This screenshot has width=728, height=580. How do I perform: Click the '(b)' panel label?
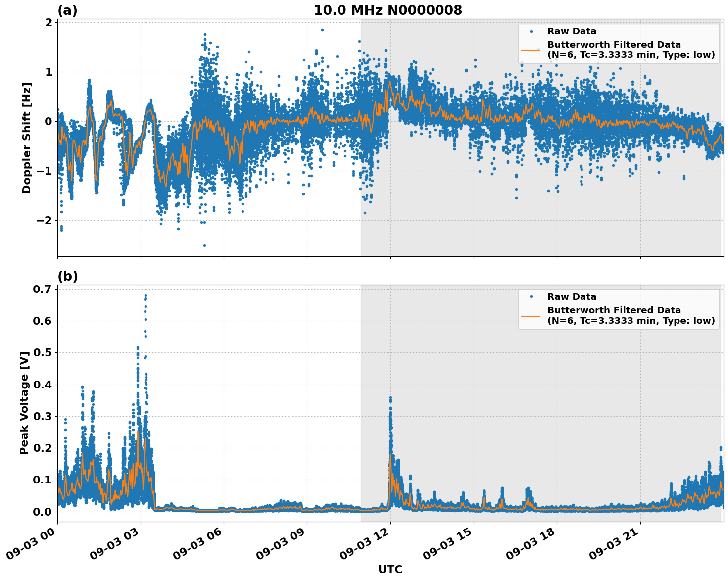click(68, 276)
